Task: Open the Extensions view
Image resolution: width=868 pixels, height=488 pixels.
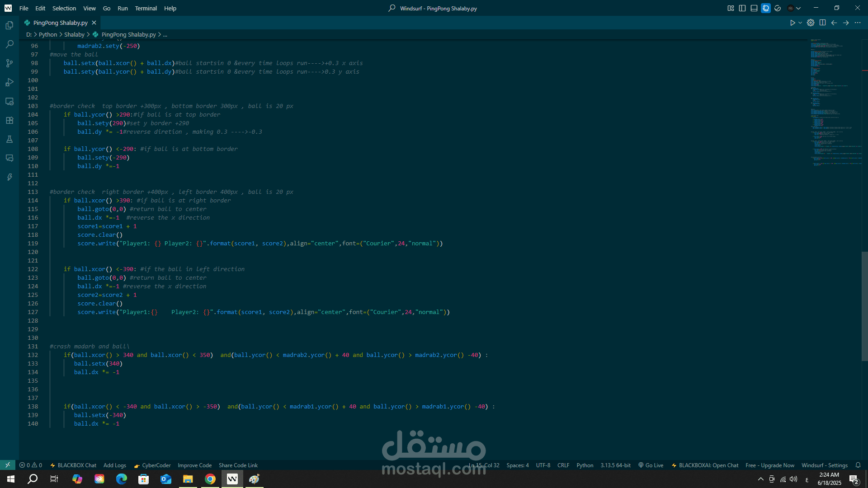Action: click(x=9, y=120)
